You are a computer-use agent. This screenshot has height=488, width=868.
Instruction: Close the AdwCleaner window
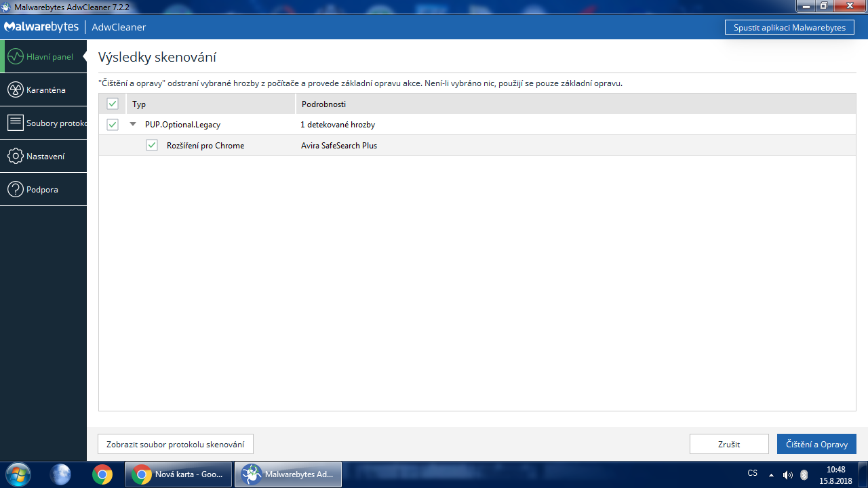[849, 5]
